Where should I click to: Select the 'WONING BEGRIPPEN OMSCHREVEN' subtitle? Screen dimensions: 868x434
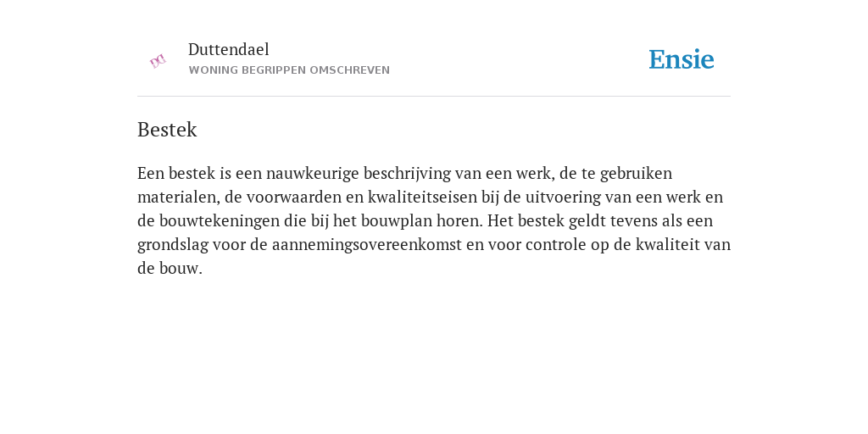click(x=289, y=70)
